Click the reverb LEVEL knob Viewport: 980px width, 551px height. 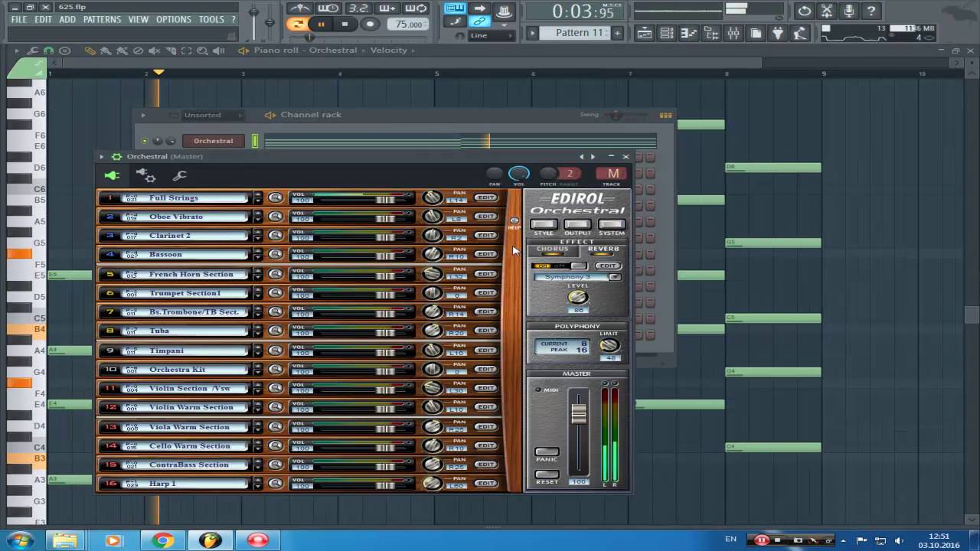click(577, 297)
